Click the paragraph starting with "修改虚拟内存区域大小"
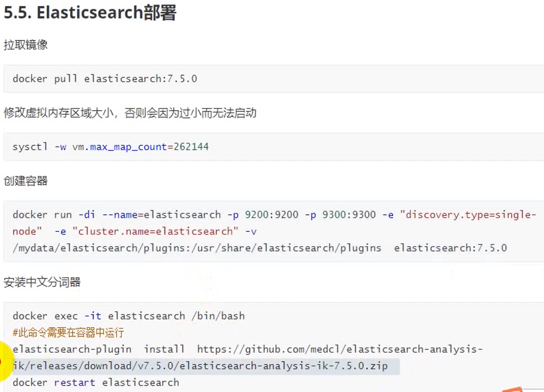The image size is (544, 392). pyautogui.click(x=130, y=113)
